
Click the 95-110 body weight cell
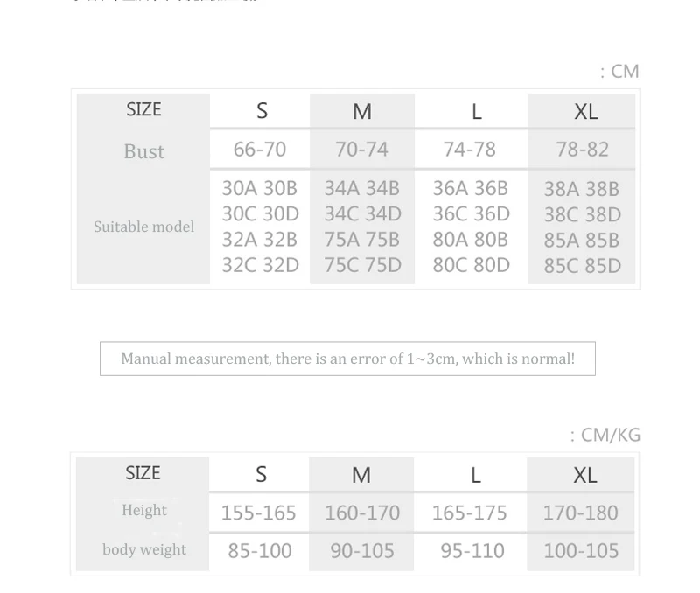coord(472,551)
